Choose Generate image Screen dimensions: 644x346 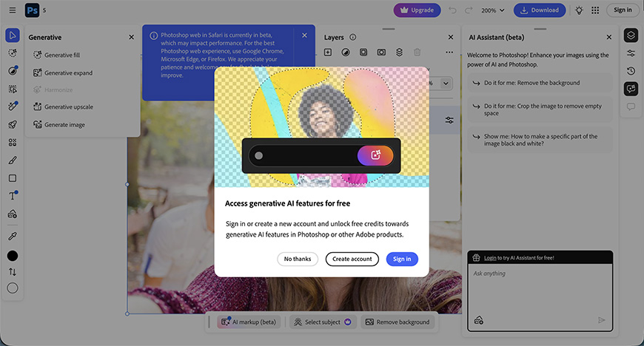[59, 125]
